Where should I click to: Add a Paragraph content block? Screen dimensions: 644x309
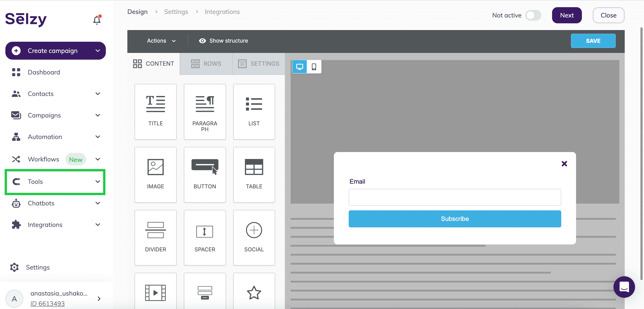[x=205, y=112]
